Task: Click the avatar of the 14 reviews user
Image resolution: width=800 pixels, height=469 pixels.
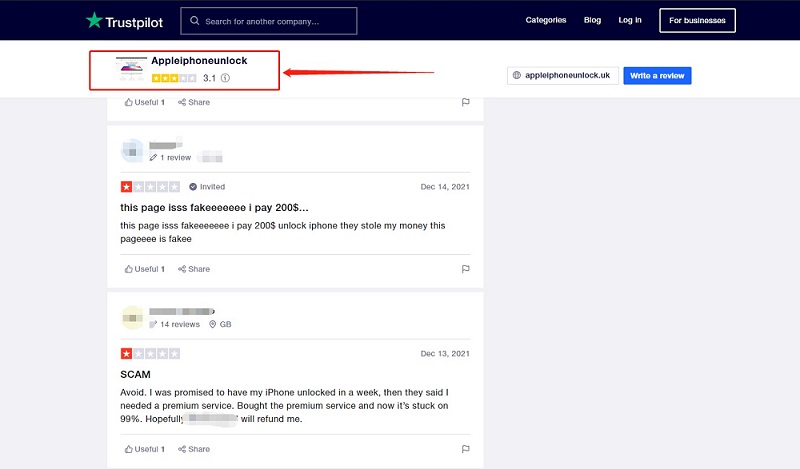Action: (132, 318)
